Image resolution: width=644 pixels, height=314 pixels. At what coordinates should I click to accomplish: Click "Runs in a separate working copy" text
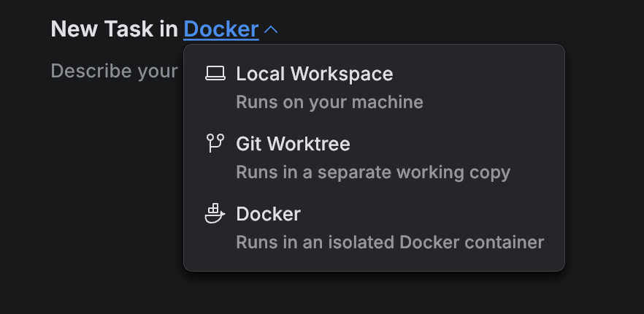point(372,172)
